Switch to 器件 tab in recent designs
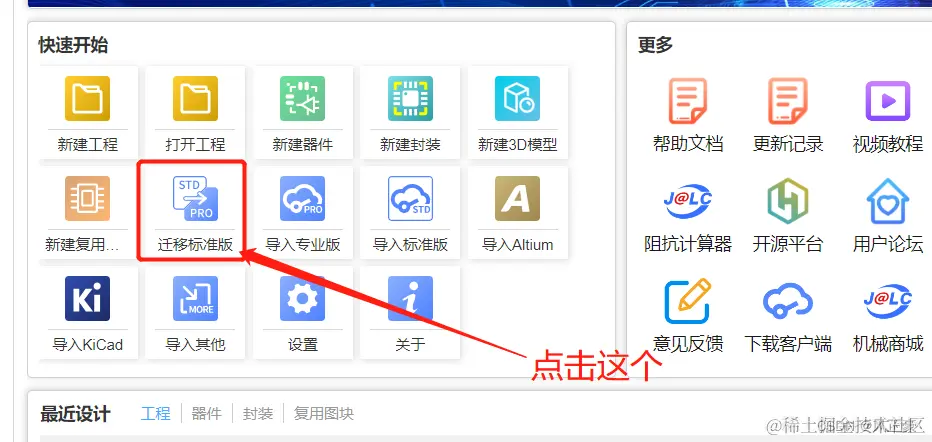 (x=207, y=413)
